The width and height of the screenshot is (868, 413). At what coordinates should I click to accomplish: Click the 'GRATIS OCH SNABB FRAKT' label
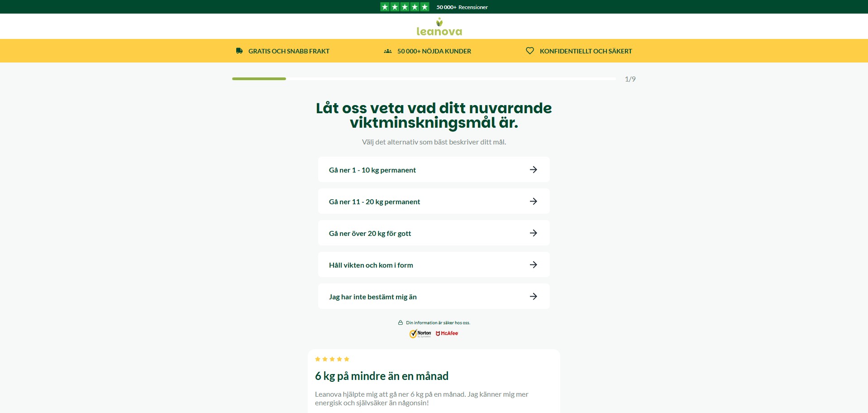289,51
